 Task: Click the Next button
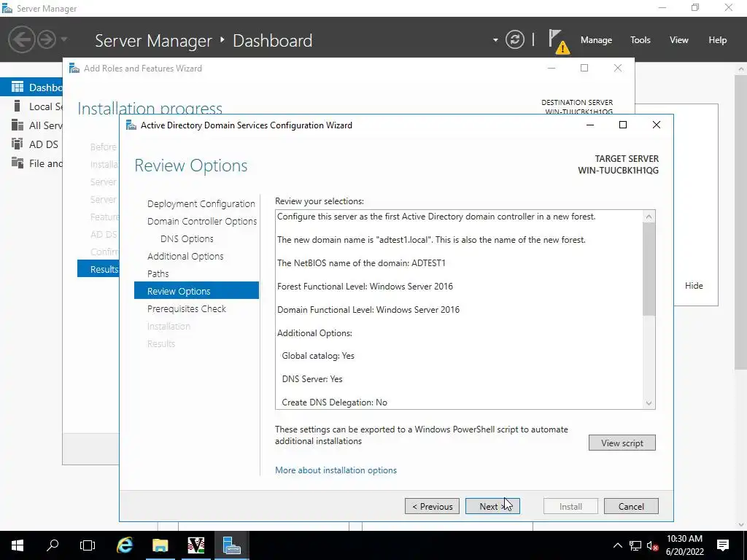[x=492, y=506]
